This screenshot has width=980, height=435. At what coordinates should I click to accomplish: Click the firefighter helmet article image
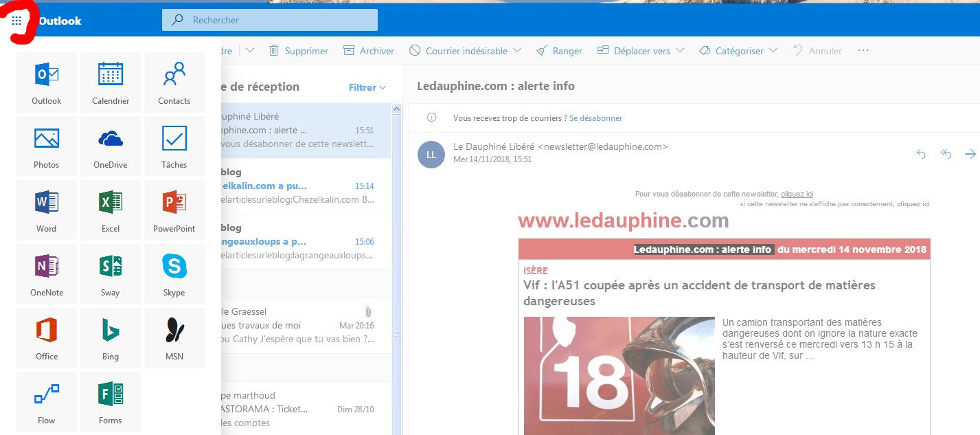click(x=619, y=376)
